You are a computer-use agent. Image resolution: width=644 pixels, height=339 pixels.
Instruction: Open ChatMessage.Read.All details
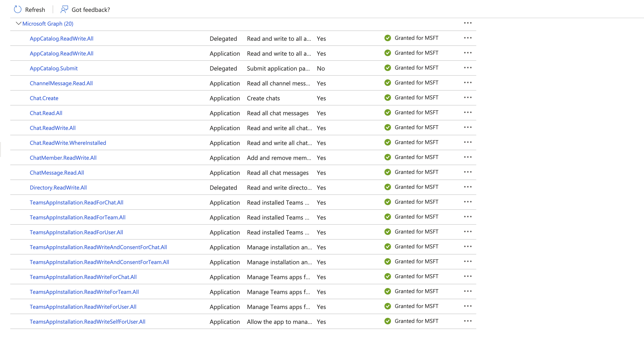point(57,172)
